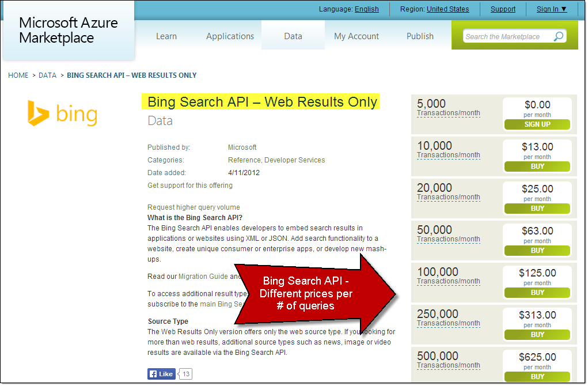Click Transactions/month under 500,000

(x=449, y=365)
